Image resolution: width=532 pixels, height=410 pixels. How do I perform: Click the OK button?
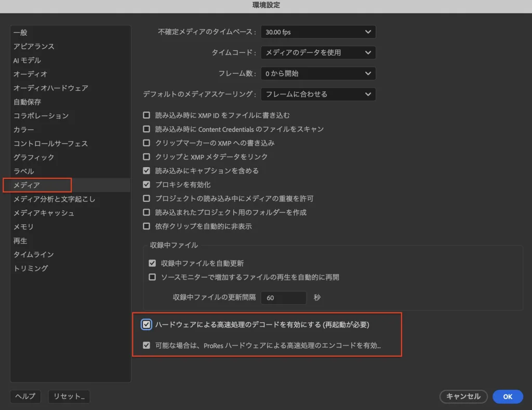click(x=508, y=397)
